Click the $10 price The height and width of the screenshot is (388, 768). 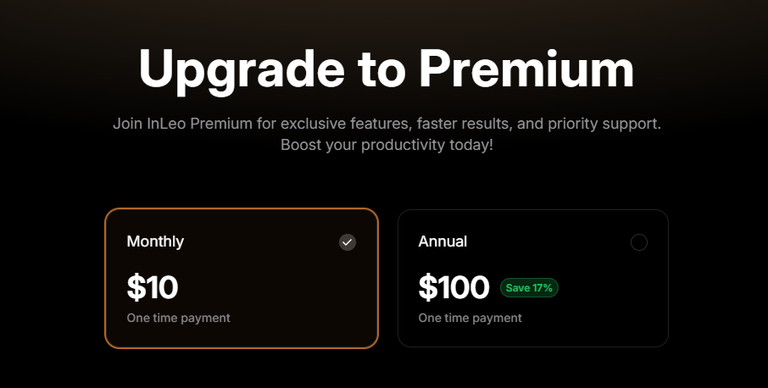point(152,288)
